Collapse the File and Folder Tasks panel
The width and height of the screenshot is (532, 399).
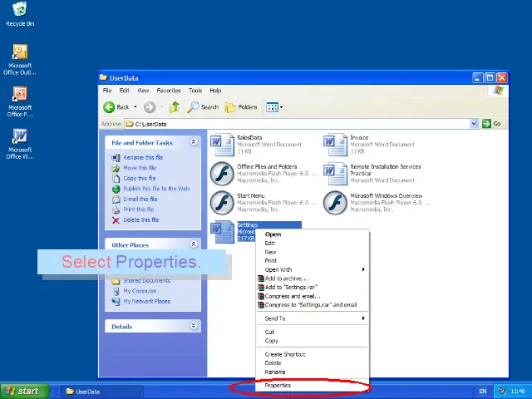coord(194,142)
